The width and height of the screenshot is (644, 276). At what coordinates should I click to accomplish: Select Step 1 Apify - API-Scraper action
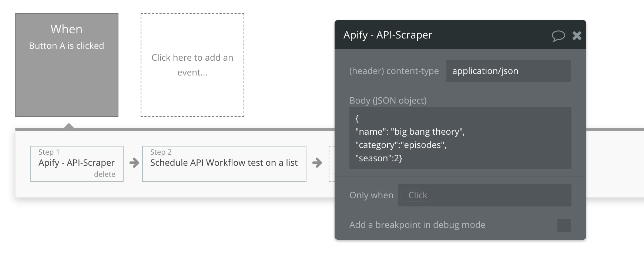pyautogui.click(x=77, y=164)
